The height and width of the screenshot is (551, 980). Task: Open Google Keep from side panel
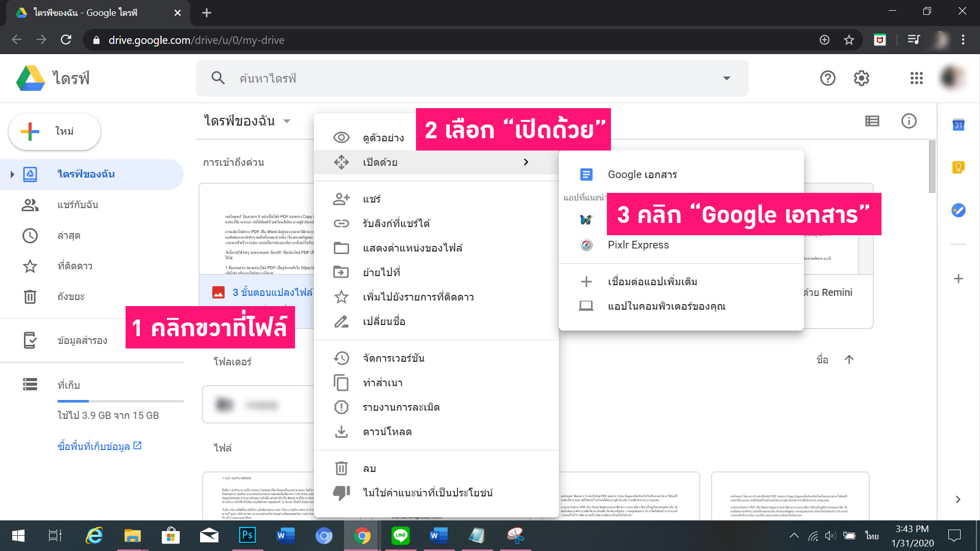point(958,167)
